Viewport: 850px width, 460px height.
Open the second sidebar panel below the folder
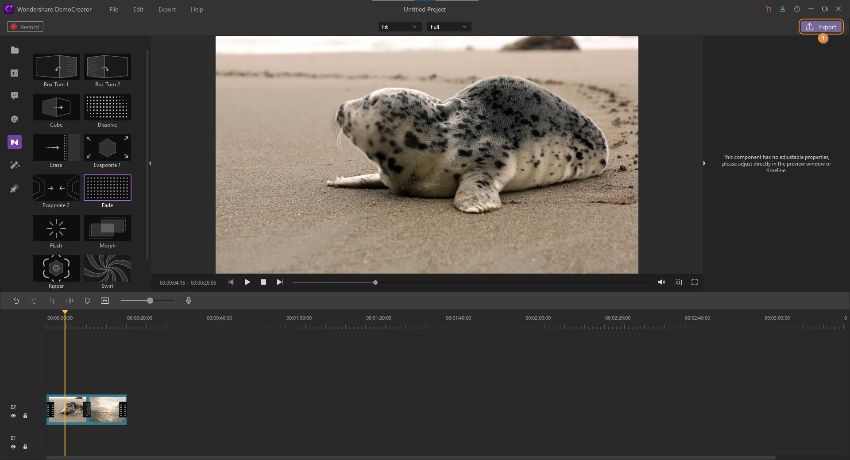click(x=15, y=73)
